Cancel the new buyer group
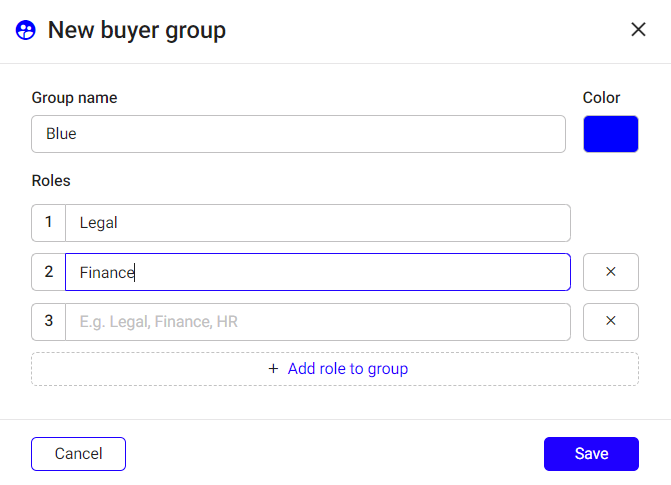This screenshot has height=485, width=671. (x=78, y=454)
